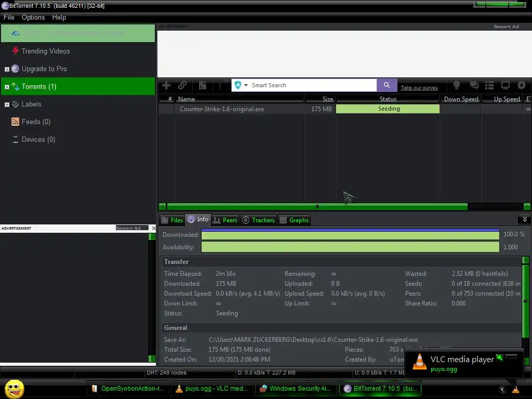
Task: Click torrent list scroll-left arrow
Action: coord(163,207)
